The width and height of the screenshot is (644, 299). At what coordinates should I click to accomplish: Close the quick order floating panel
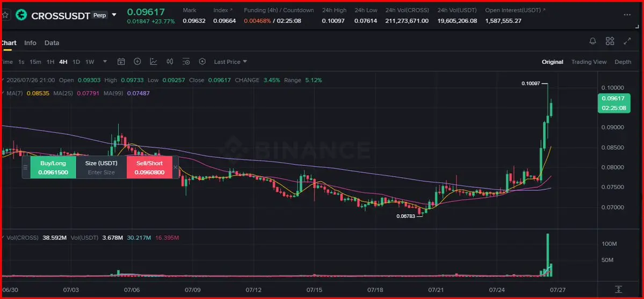click(176, 167)
